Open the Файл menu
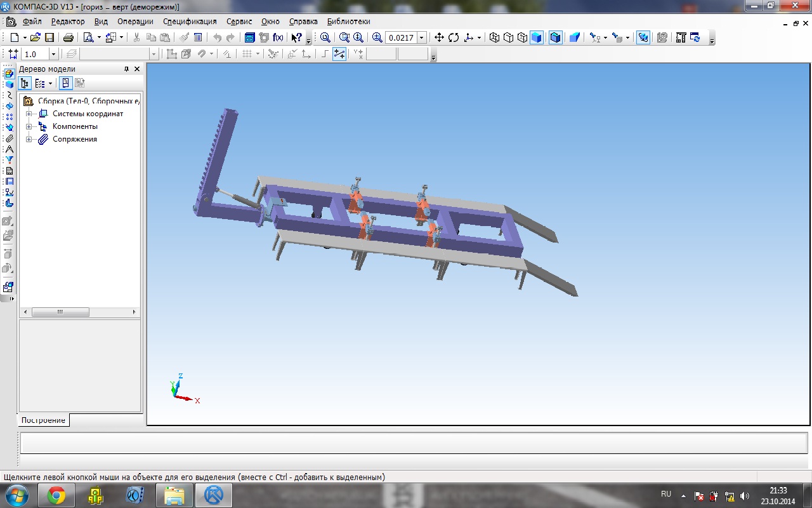The height and width of the screenshot is (508, 812). [32, 22]
